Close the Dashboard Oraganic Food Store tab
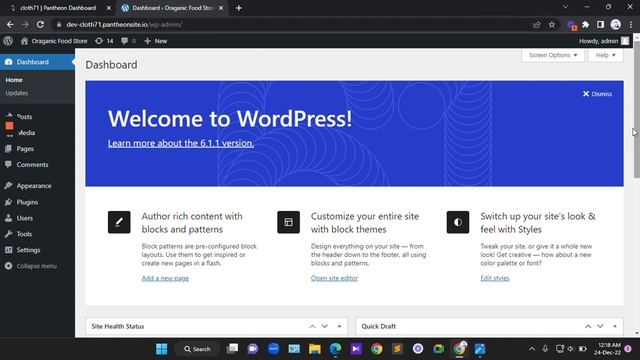 [221, 8]
